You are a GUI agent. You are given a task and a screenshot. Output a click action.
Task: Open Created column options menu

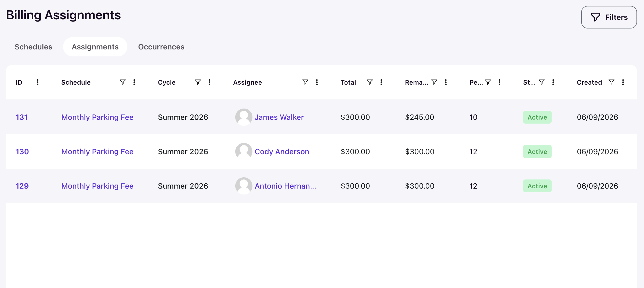623,82
